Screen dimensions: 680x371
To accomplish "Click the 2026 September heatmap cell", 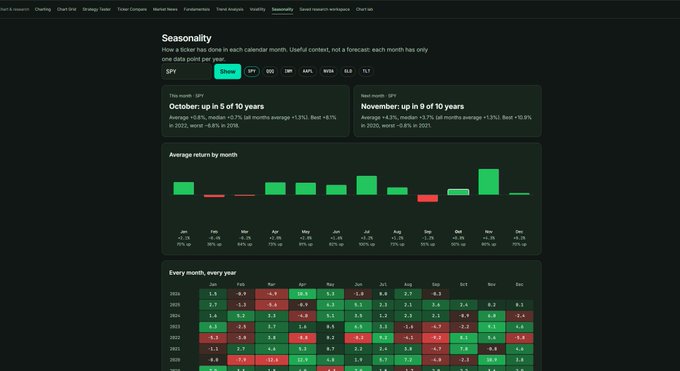I will coord(435,294).
